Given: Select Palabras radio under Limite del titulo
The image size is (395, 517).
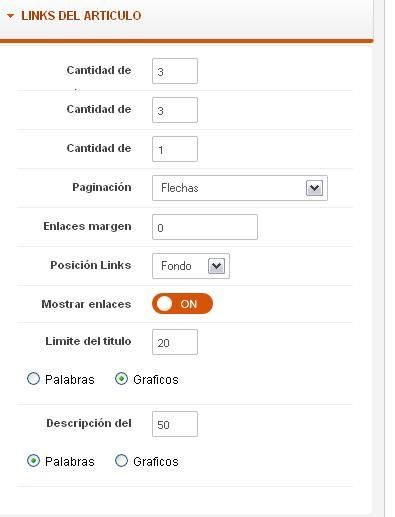Looking at the screenshot, I should pyautogui.click(x=33, y=379).
